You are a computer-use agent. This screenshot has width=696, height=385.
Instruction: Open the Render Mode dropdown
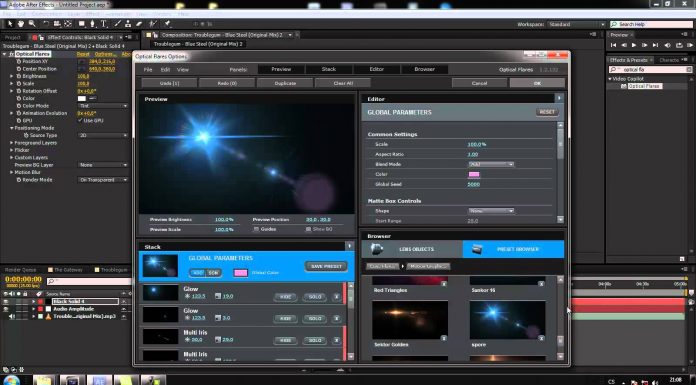pos(103,180)
